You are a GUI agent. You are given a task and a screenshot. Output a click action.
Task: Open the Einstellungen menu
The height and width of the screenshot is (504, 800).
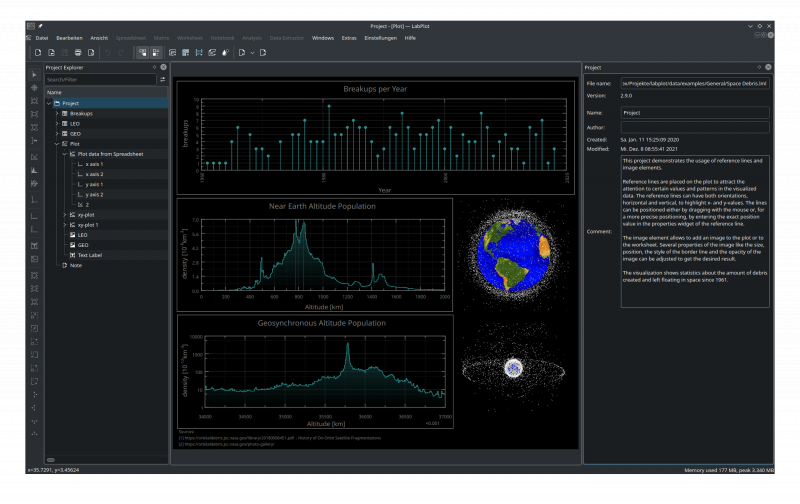tap(381, 38)
